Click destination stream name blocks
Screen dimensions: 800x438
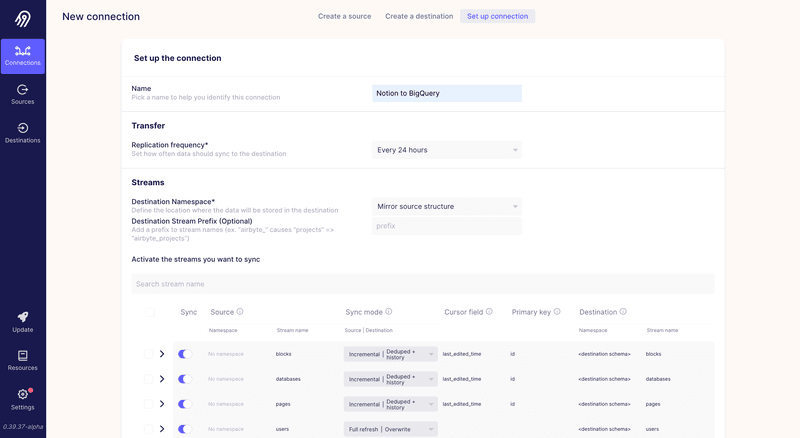653,354
